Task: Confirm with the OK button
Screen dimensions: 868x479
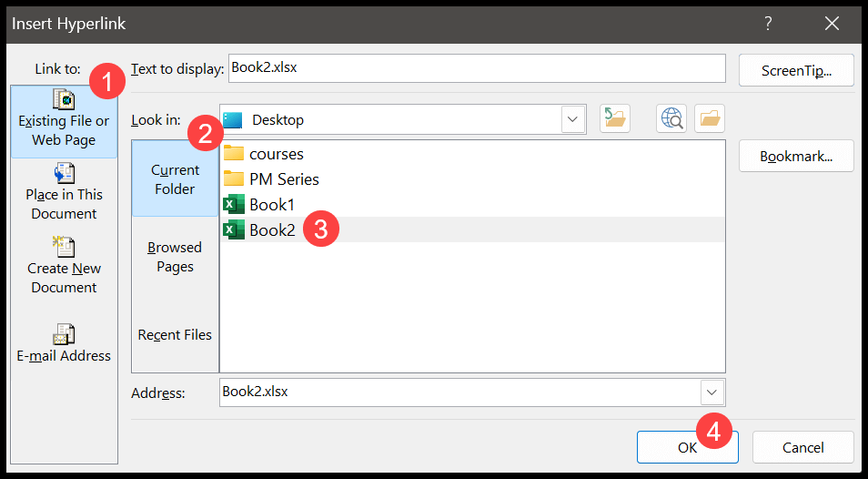Action: (x=688, y=447)
